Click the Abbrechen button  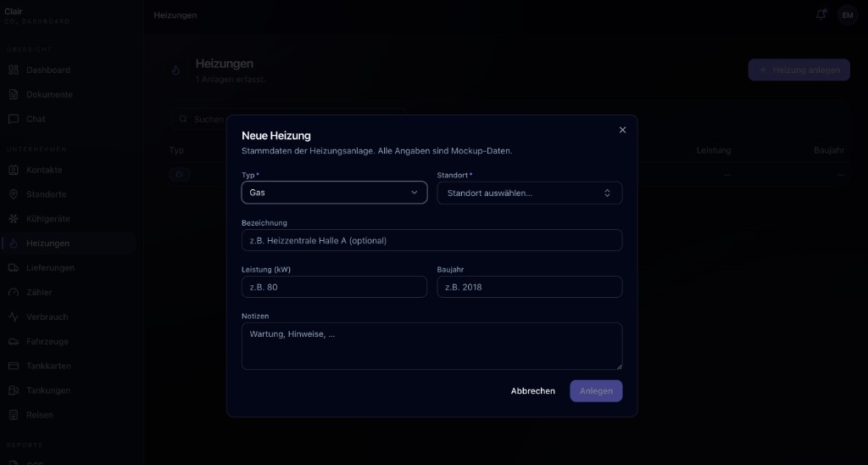532,390
